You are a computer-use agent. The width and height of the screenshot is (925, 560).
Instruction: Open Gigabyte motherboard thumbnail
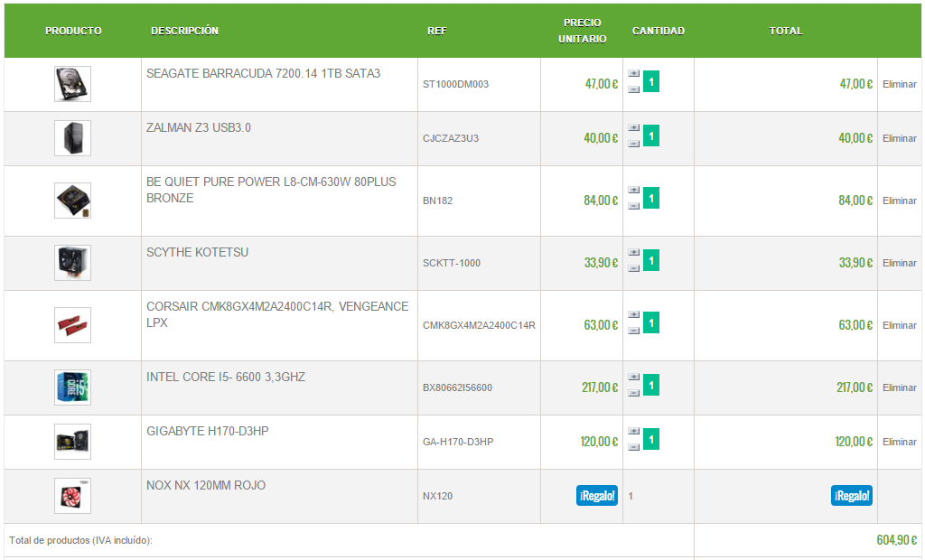[72, 442]
